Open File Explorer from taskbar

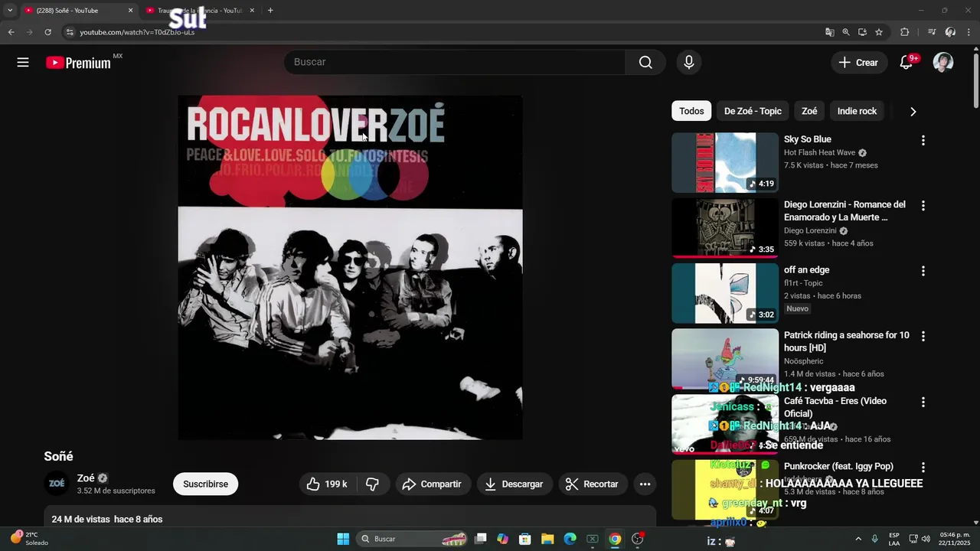547,539
